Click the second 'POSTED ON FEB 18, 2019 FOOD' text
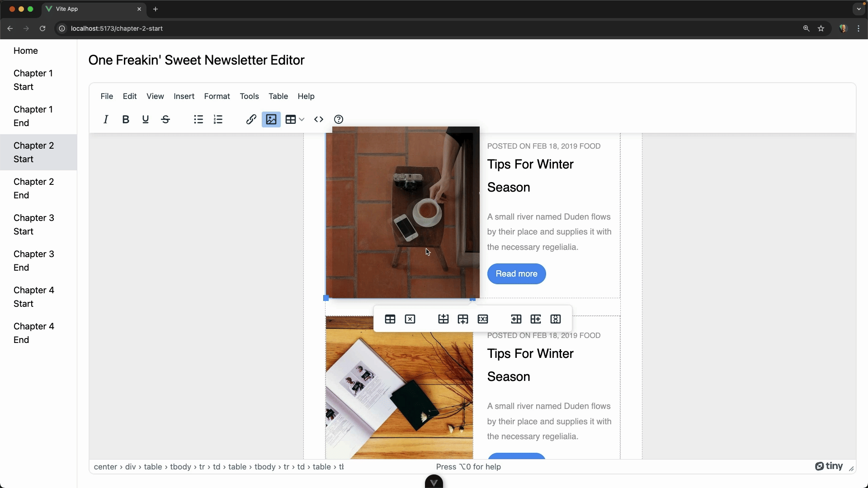 [544, 335]
